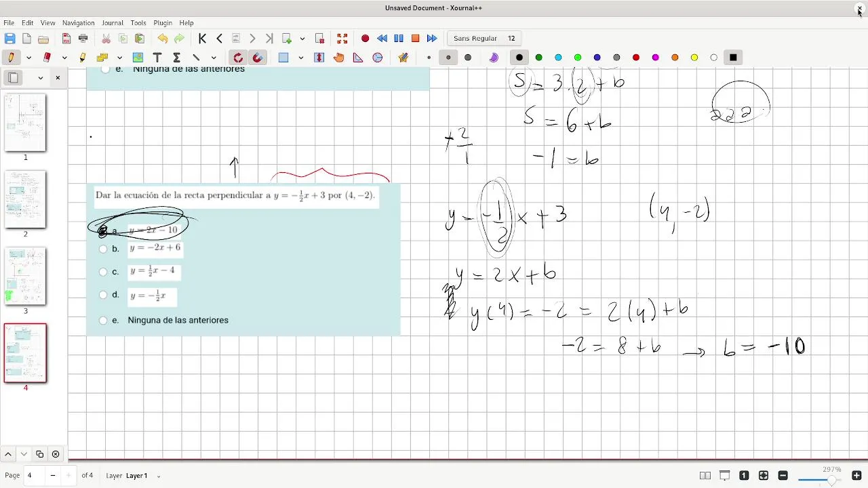Screen dimensions: 868x488
Task: Pause the audio playback
Action: click(x=399, y=39)
